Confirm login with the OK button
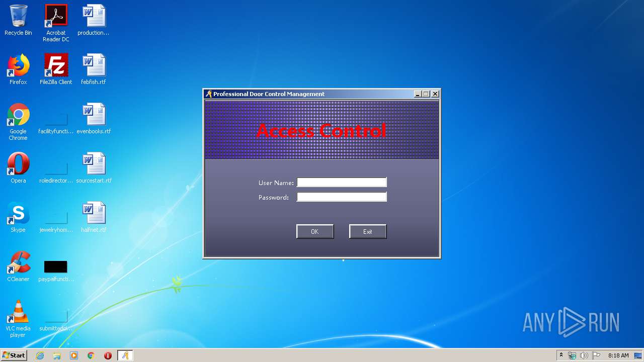This screenshot has height=362, width=644. pos(315,231)
